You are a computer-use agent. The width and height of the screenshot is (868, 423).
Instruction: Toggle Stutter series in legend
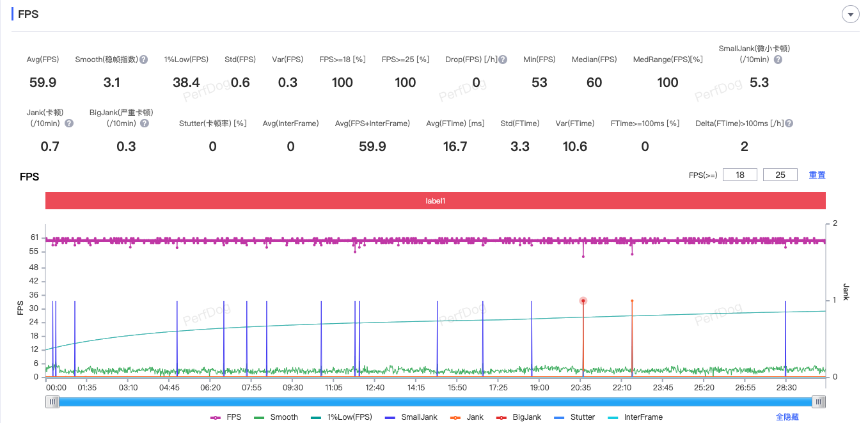(574, 417)
